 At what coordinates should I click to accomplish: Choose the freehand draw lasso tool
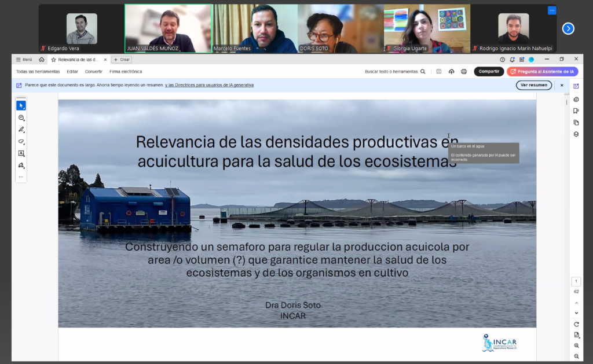click(x=21, y=142)
